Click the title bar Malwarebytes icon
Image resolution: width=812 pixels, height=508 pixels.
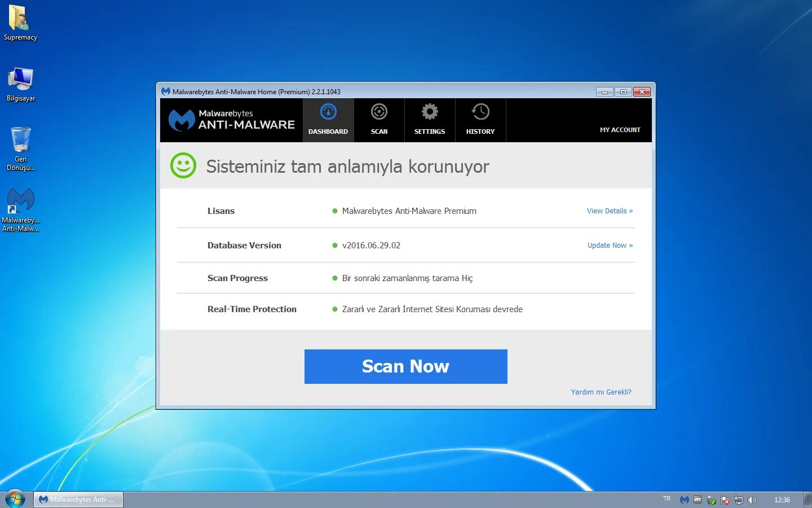tap(166, 91)
